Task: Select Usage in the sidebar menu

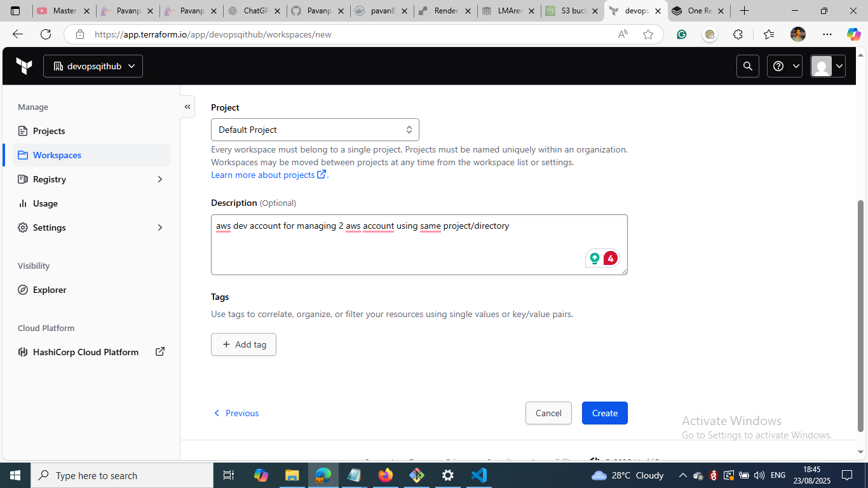Action: (45, 203)
